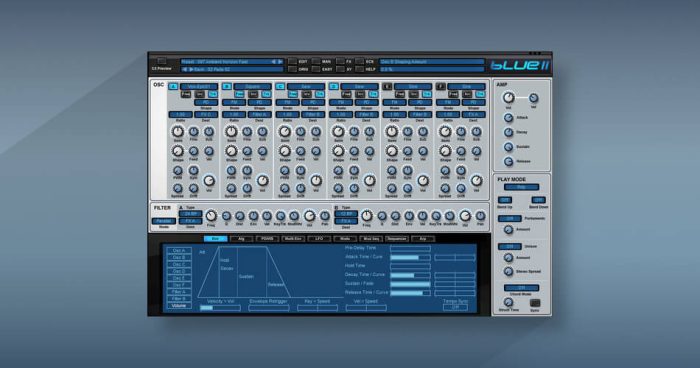The height and width of the screenshot is (368, 700).
Task: Turn the AMP Volume knob
Action: click(508, 97)
